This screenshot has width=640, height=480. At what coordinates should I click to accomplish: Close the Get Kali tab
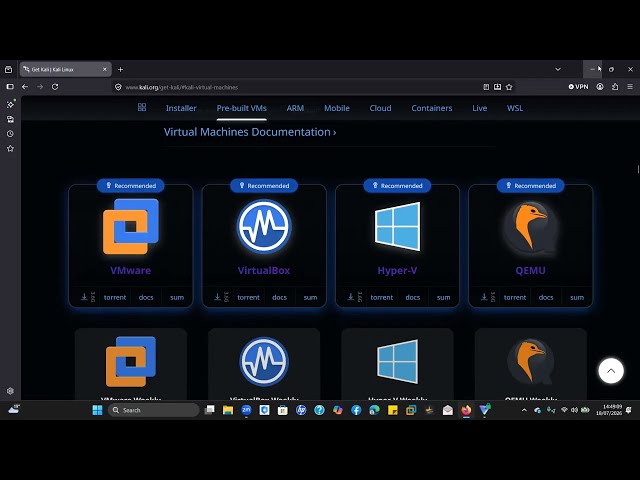pos(104,69)
